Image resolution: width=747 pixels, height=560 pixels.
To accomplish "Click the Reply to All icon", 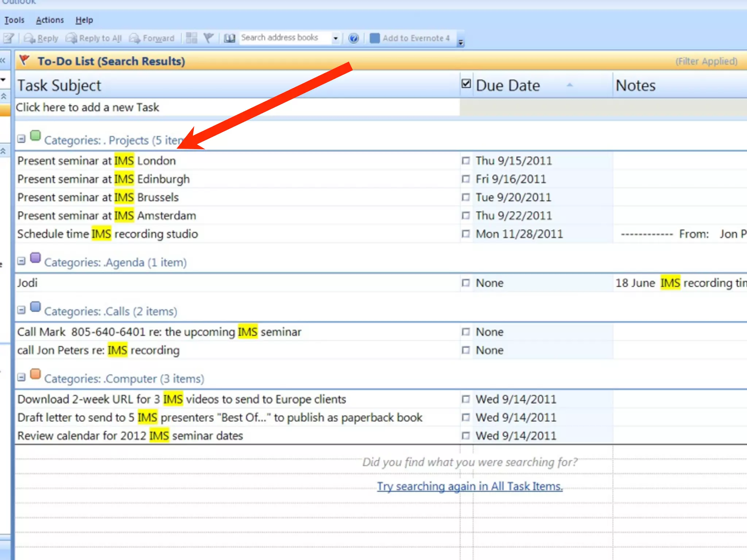I will point(71,38).
